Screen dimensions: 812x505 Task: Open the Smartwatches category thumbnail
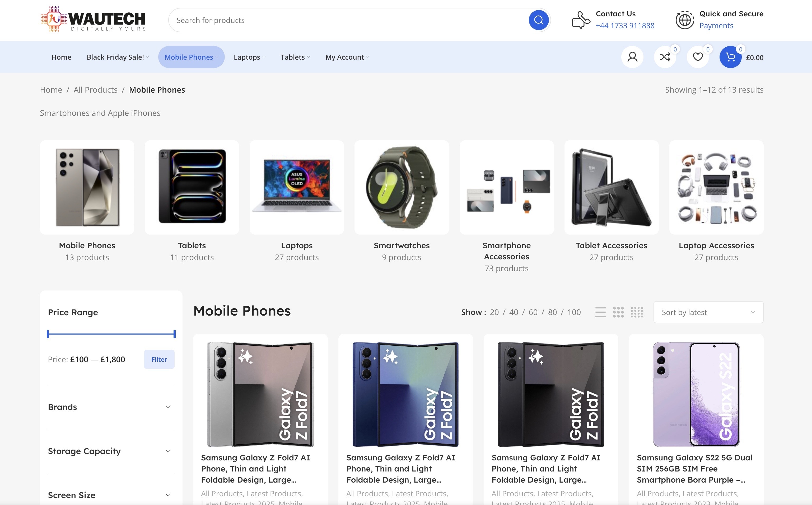point(401,187)
